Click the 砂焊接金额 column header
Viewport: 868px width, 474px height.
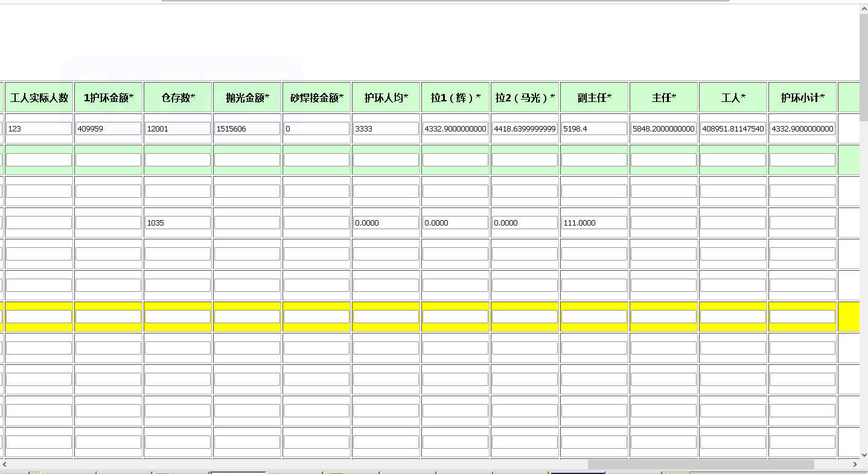[317, 98]
